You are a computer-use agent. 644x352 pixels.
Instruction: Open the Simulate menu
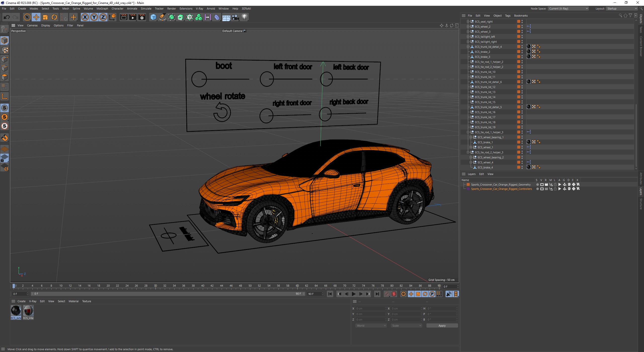(146, 9)
